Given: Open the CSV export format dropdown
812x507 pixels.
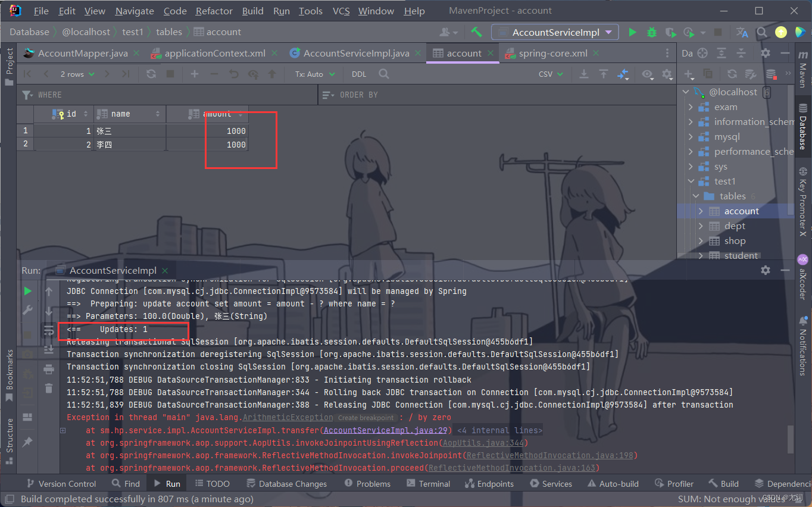Looking at the screenshot, I should coord(551,74).
